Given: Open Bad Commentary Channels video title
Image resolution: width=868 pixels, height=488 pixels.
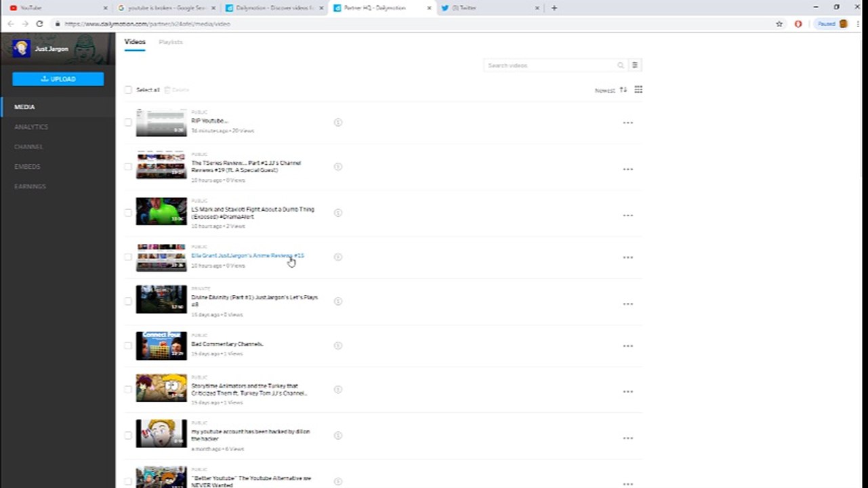Looking at the screenshot, I should [227, 344].
